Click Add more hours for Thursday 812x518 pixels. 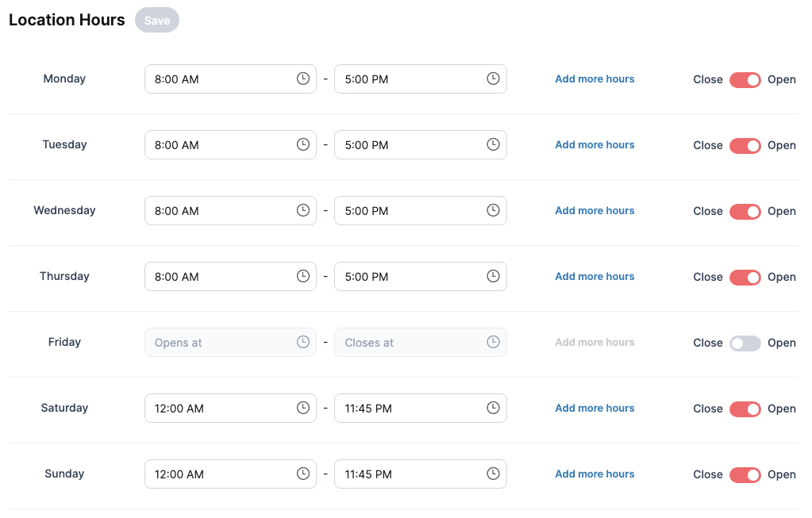595,276
